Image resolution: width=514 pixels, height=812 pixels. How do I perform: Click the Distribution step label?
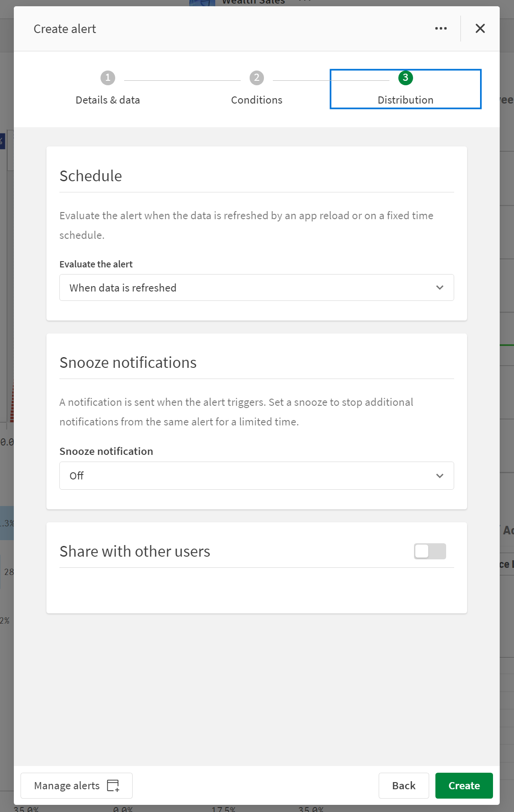pyautogui.click(x=405, y=100)
